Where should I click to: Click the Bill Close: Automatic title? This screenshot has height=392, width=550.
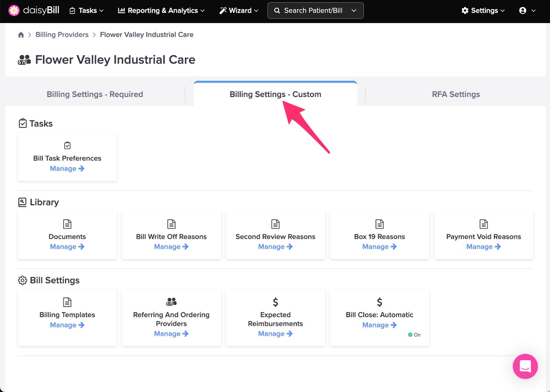click(x=379, y=315)
